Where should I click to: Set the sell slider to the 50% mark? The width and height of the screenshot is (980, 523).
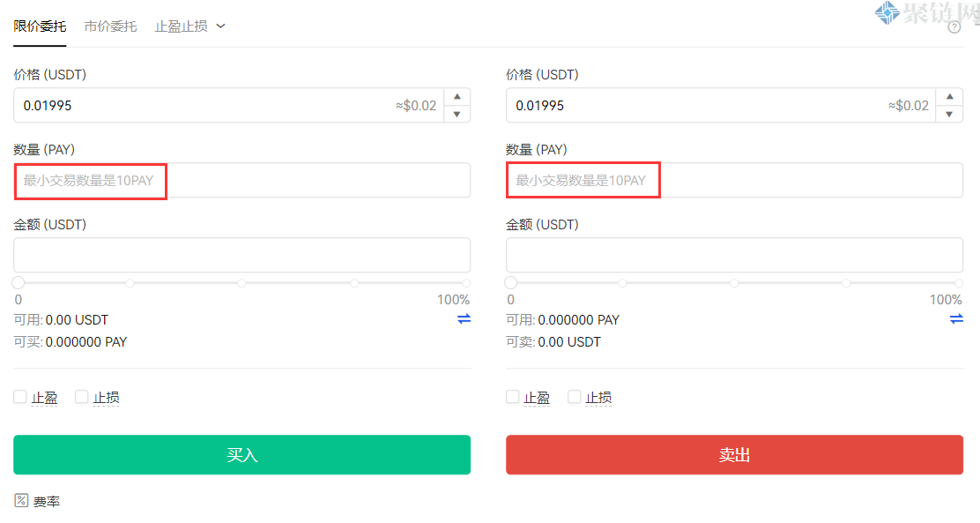pos(734,283)
